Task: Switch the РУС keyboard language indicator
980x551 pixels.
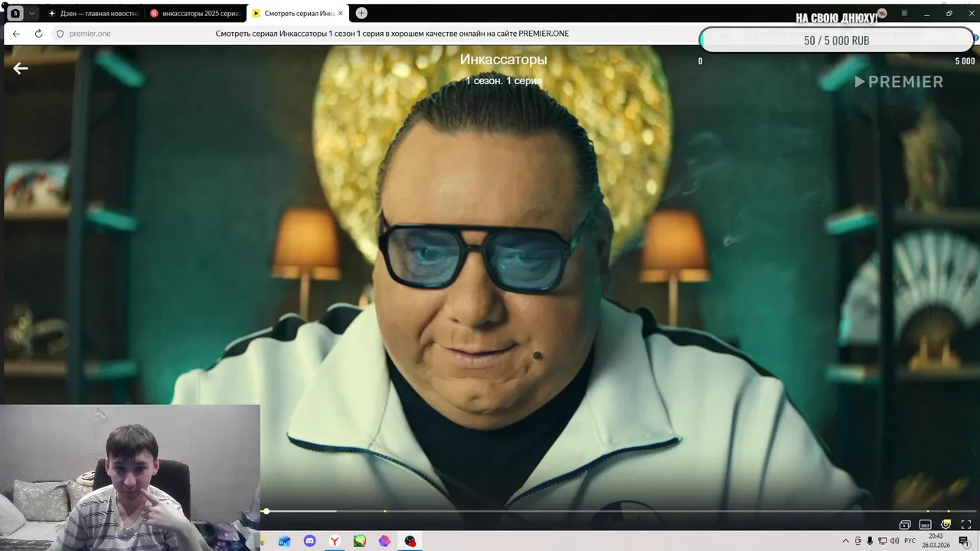Action: 910,541
